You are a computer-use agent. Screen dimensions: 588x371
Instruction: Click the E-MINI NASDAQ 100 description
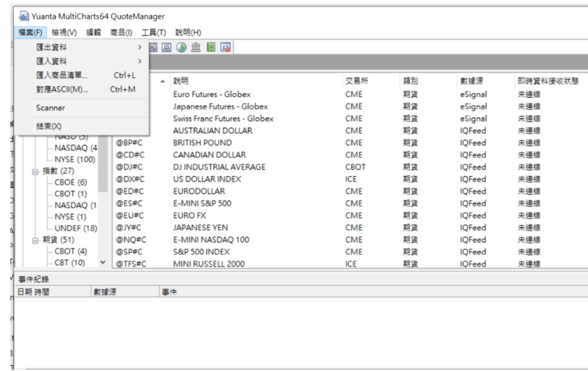pyautogui.click(x=211, y=239)
